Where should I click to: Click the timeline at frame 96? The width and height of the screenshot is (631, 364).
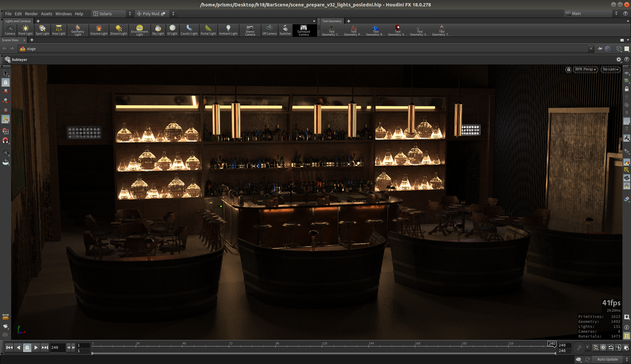click(277, 344)
